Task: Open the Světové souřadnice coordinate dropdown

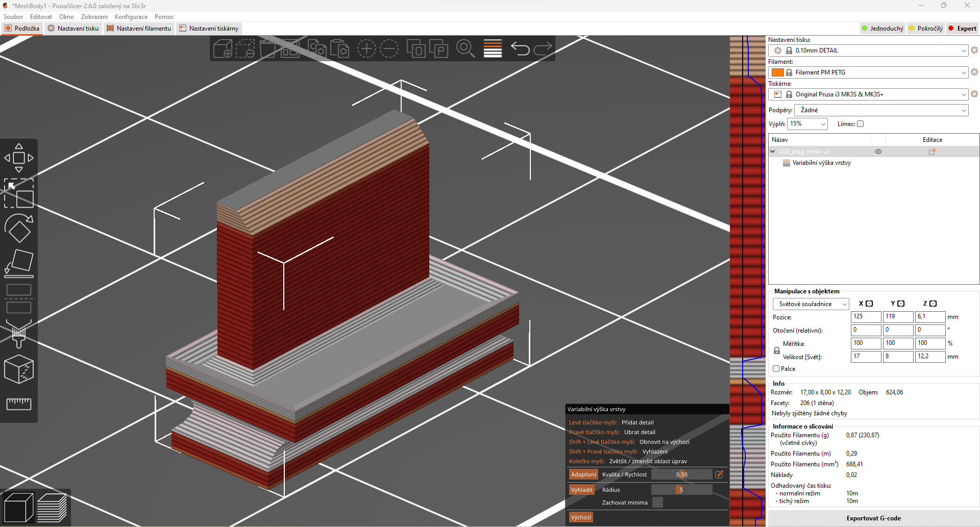Action: [x=811, y=304]
